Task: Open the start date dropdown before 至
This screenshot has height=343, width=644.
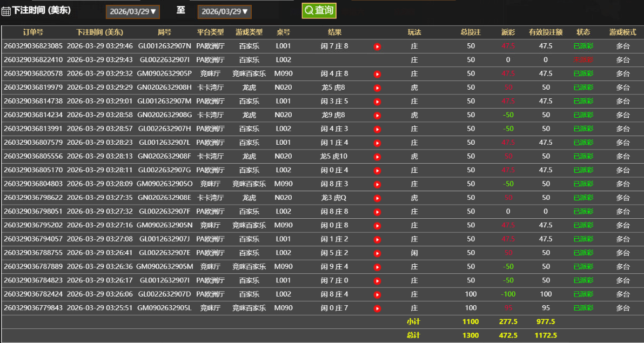Action: (133, 11)
